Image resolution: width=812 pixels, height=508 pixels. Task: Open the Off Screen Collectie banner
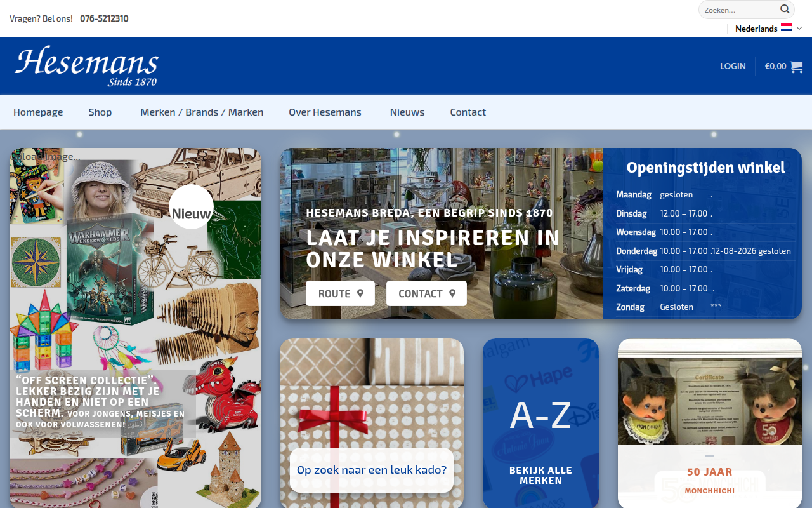point(135,328)
